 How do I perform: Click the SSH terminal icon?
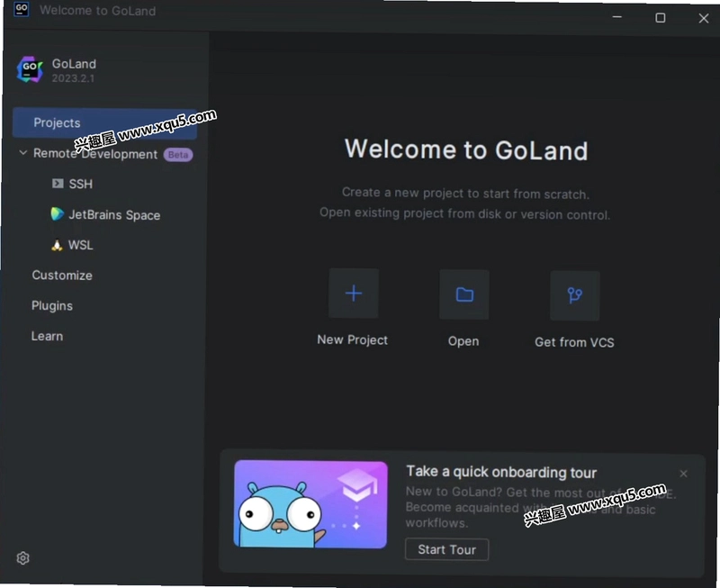click(x=58, y=184)
